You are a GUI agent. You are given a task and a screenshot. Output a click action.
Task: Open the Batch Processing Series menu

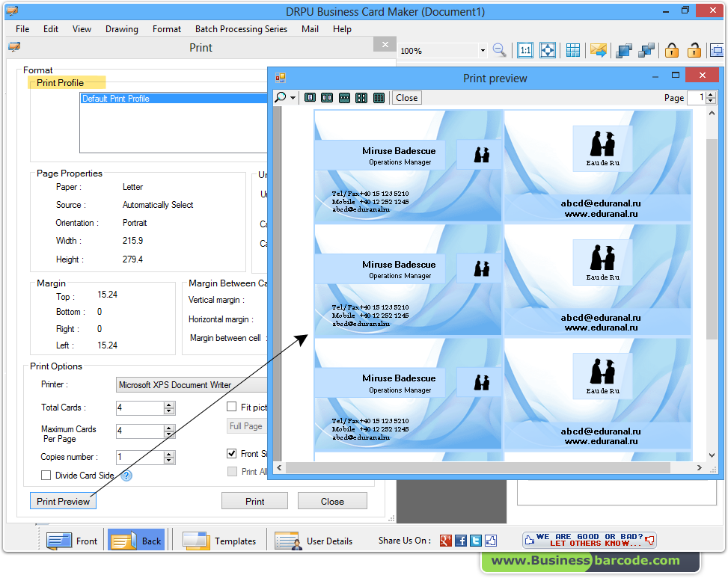(x=241, y=28)
